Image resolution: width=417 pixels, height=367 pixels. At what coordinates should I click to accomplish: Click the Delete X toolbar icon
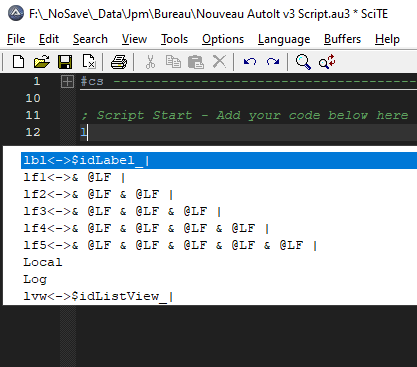pyautogui.click(x=219, y=62)
